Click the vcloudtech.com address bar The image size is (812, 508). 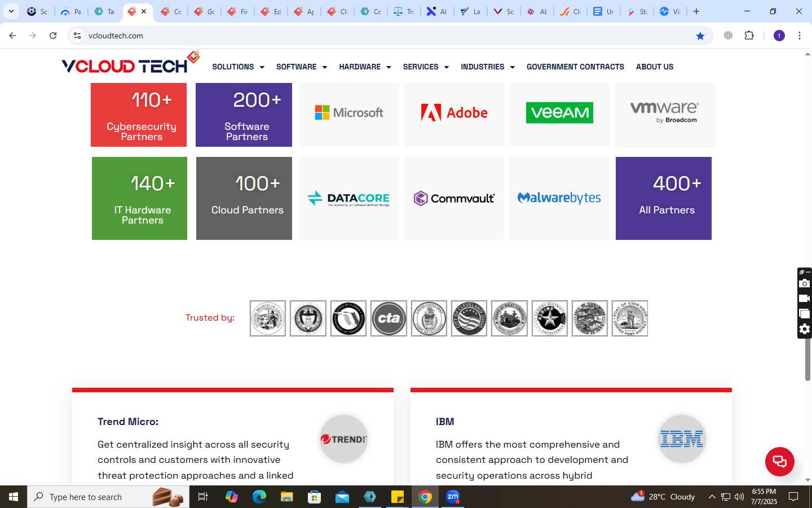[389, 36]
